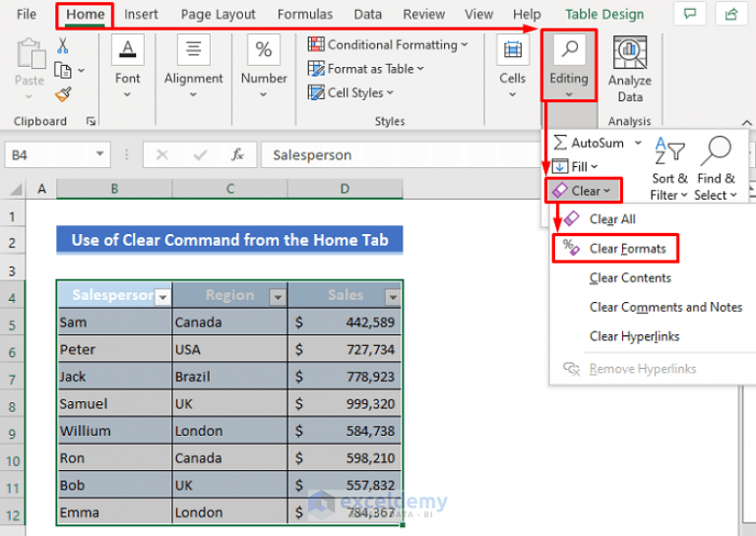Viewport: 756px width, 536px height.
Task: Open the Sales column filter dropdown
Action: tap(393, 297)
